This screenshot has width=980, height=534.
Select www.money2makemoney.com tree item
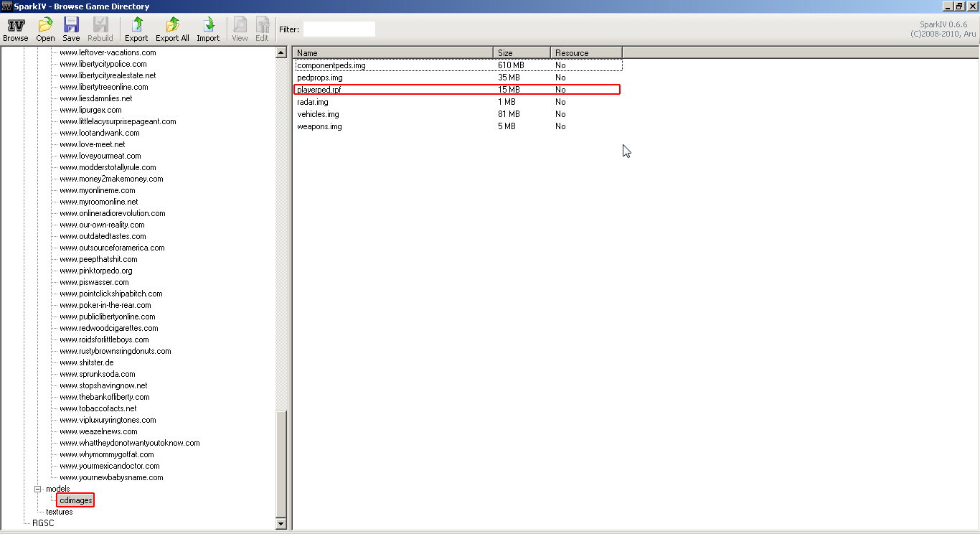111,179
